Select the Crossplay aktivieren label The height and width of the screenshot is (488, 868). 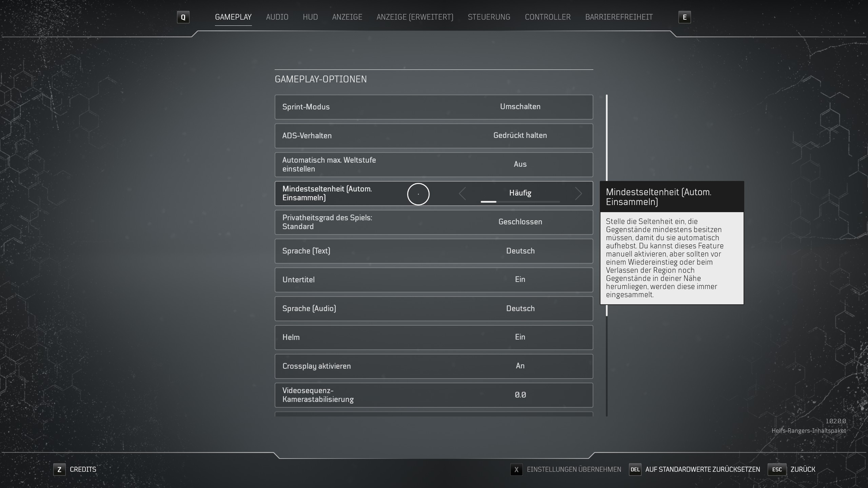(x=316, y=366)
